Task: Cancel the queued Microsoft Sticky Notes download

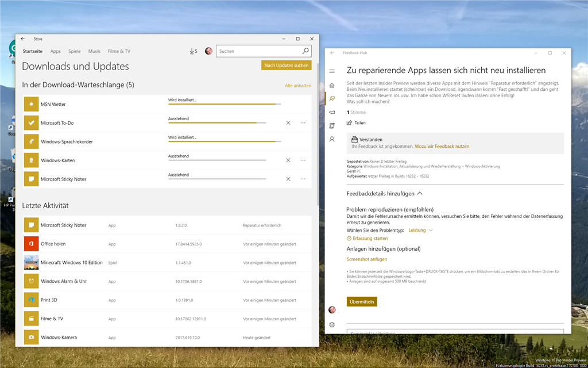Action: pos(288,179)
